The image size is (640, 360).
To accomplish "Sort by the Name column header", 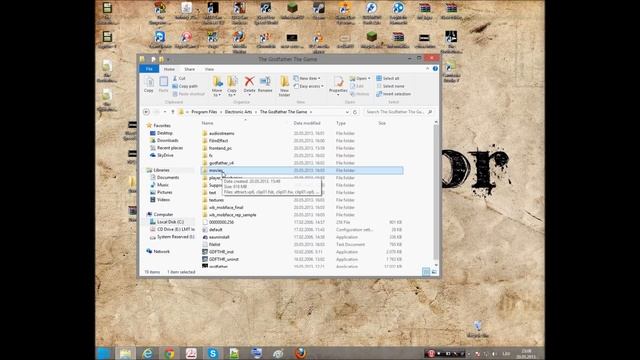I will click(x=207, y=123).
